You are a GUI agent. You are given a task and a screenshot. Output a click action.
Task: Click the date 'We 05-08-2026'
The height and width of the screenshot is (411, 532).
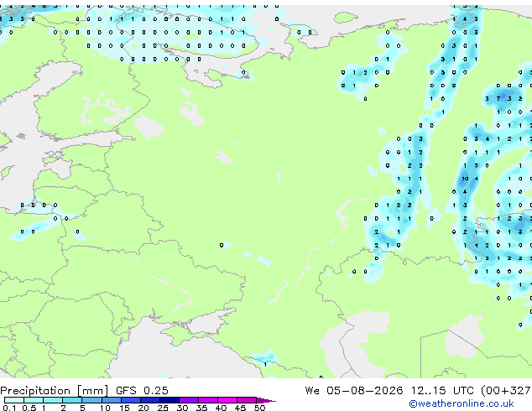tap(354, 391)
